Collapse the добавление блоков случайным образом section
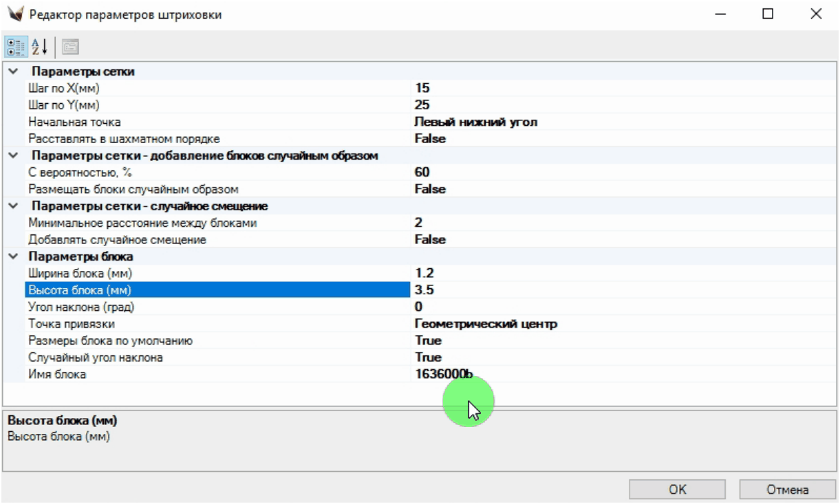 (x=13, y=155)
